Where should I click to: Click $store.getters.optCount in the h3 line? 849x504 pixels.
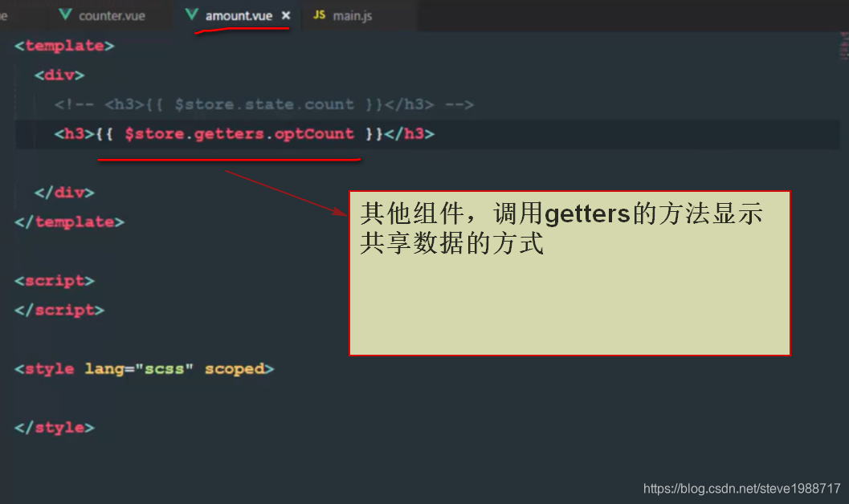pyautogui.click(x=239, y=133)
